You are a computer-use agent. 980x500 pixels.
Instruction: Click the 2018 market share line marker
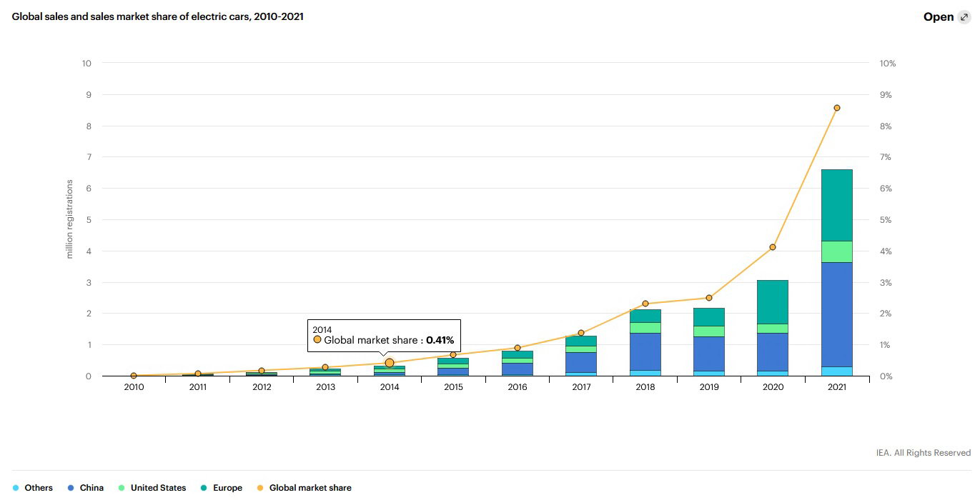click(645, 304)
